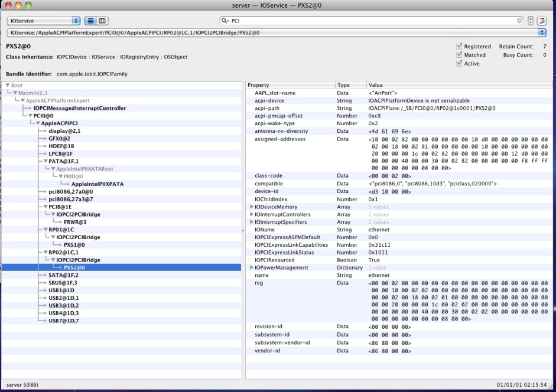
Task: Select the USB1@1D tree entry
Action: pyautogui.click(x=61, y=290)
